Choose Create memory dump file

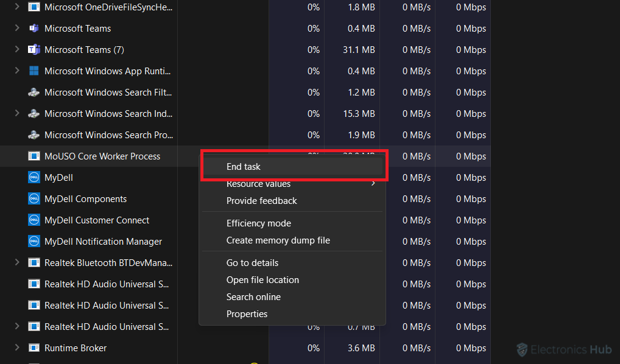click(x=292, y=240)
